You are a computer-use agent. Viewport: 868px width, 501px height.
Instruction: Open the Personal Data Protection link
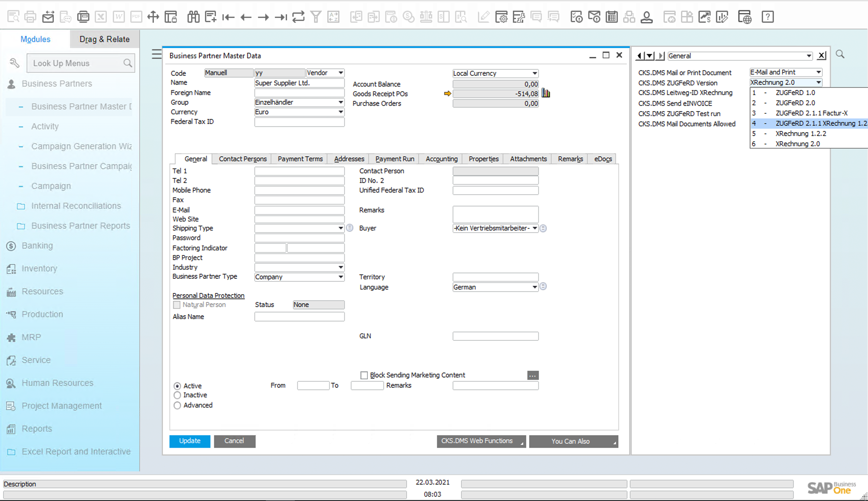[x=208, y=295]
